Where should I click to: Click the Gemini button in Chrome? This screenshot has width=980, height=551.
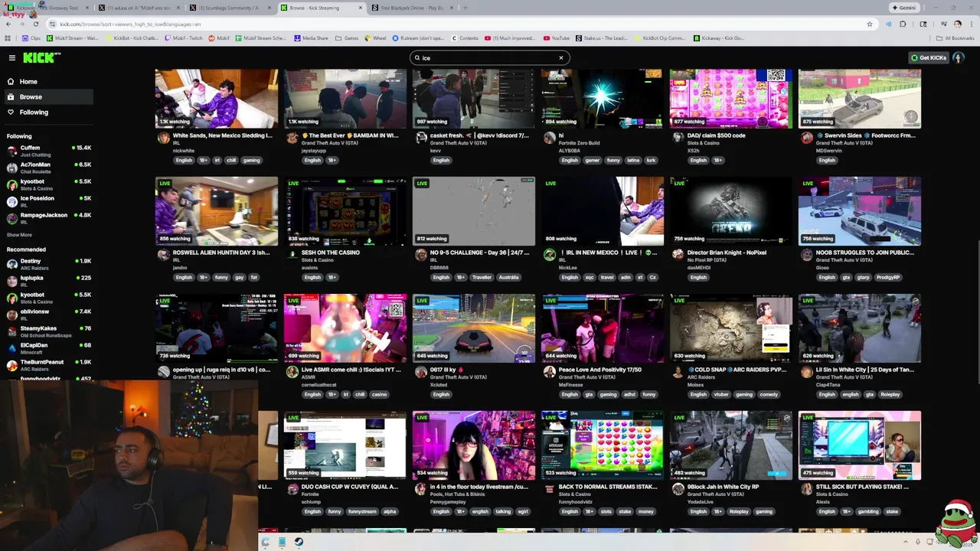click(903, 8)
